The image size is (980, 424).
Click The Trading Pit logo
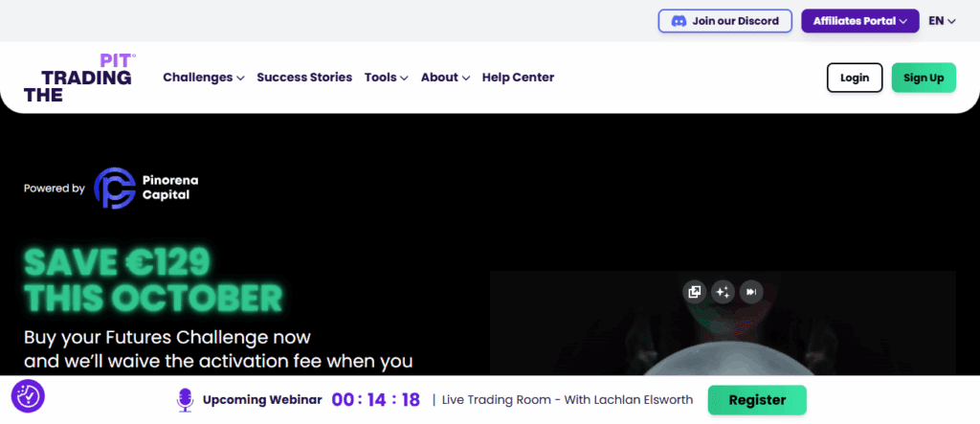[78, 78]
